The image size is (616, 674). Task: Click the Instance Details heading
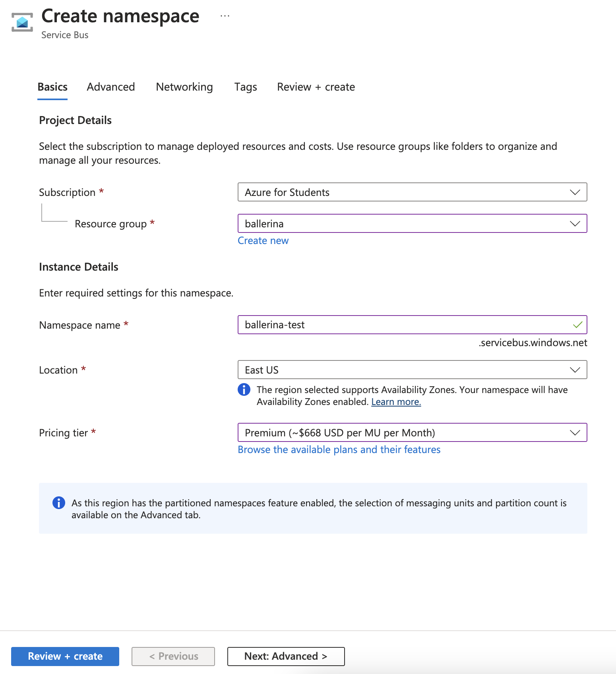pyautogui.click(x=79, y=267)
